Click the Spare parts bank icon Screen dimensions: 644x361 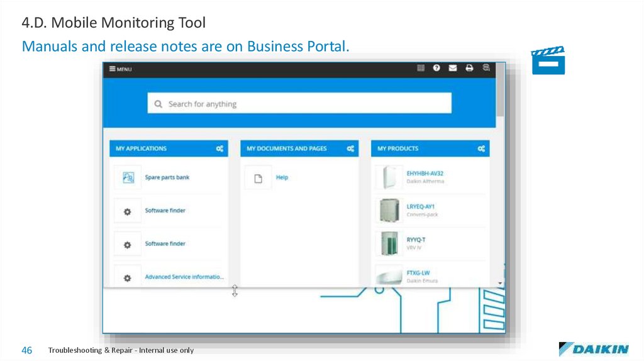(128, 177)
